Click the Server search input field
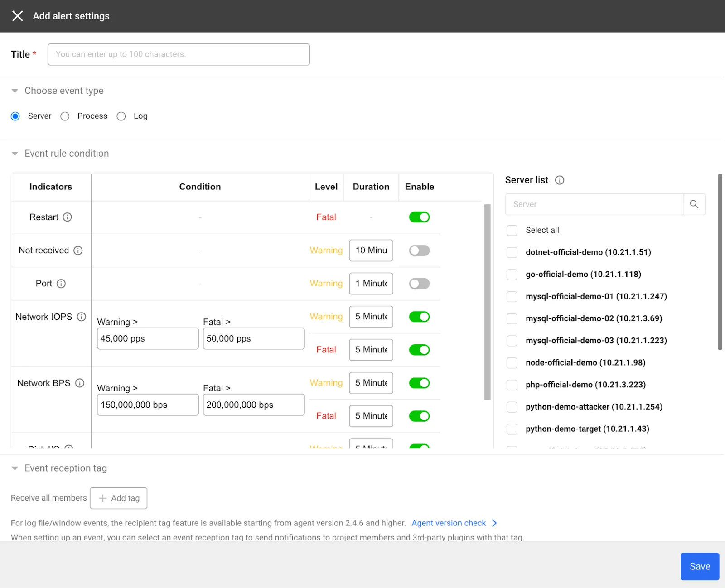725x588 pixels. (594, 204)
